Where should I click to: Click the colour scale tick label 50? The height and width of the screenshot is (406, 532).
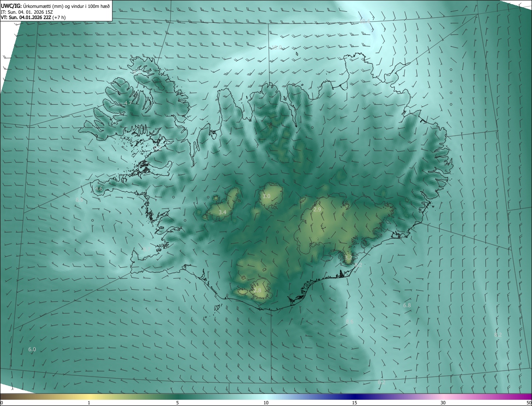click(529, 403)
